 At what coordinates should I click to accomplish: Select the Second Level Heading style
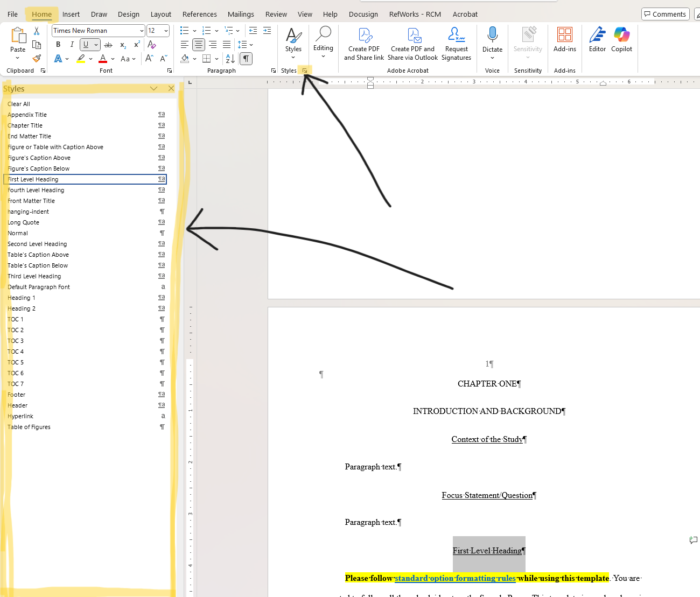click(x=37, y=243)
